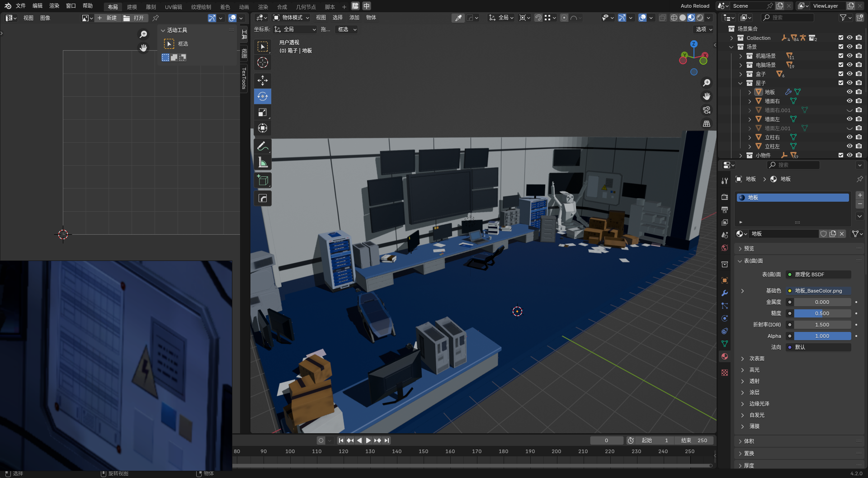Image resolution: width=868 pixels, height=478 pixels.
Task: Open the Modifiers wrench properties tab
Action: [x=725, y=293]
